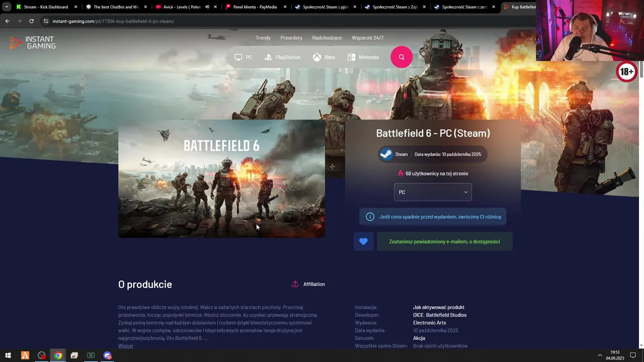Open Jak aktywować produkt link
644x362 pixels.
[x=439, y=307]
